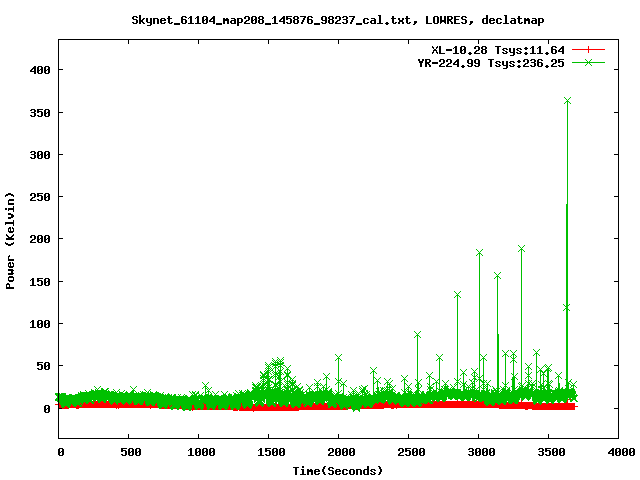Viewport: 640px width, 480px height.
Task: Click the x-axis tick label 3500
Action: click(548, 452)
